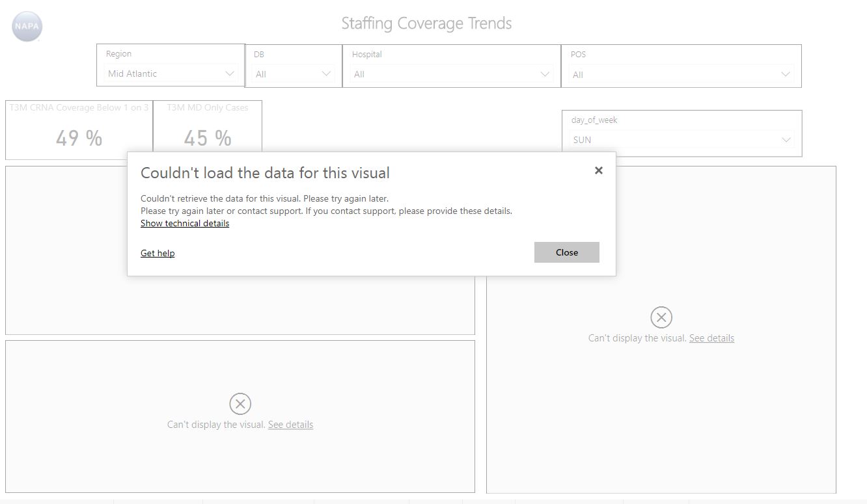
Task: Click the dialog heading Couldn't load the data
Action: point(265,173)
